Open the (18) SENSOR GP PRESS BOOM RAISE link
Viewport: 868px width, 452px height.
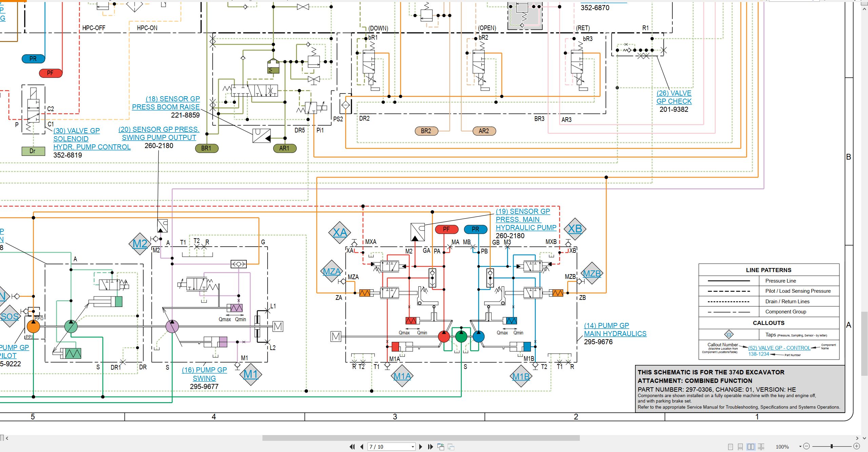(166, 103)
